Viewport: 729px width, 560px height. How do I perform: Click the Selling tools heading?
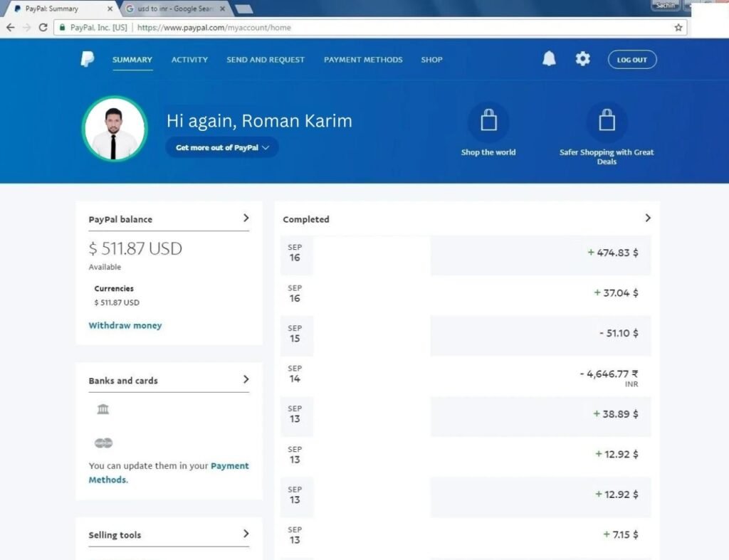115,535
